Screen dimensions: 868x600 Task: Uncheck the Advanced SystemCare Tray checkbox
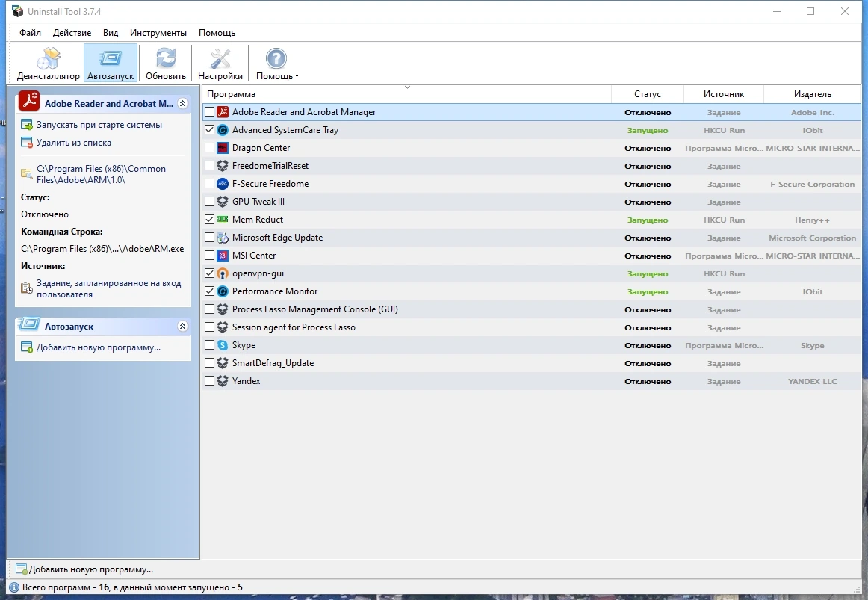(x=209, y=130)
